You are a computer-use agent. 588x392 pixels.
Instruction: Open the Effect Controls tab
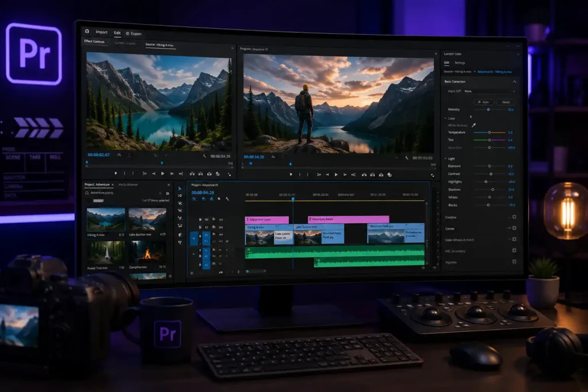(x=94, y=41)
